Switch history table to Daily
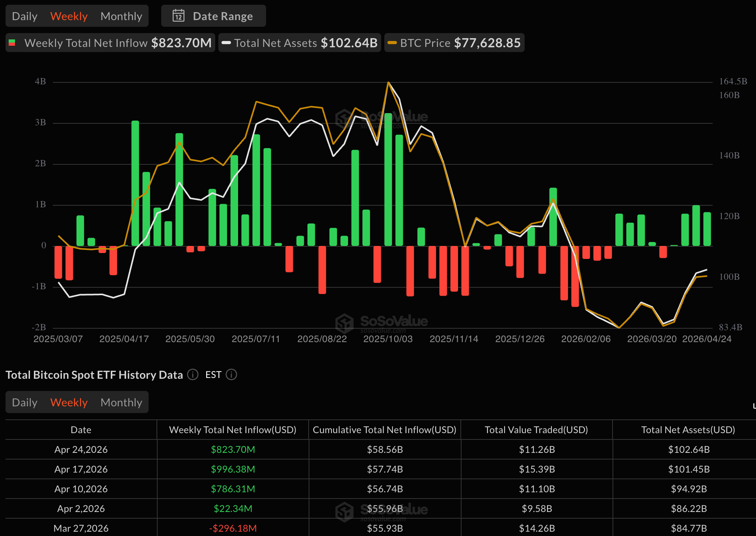The width and height of the screenshot is (756, 536). pyautogui.click(x=24, y=402)
